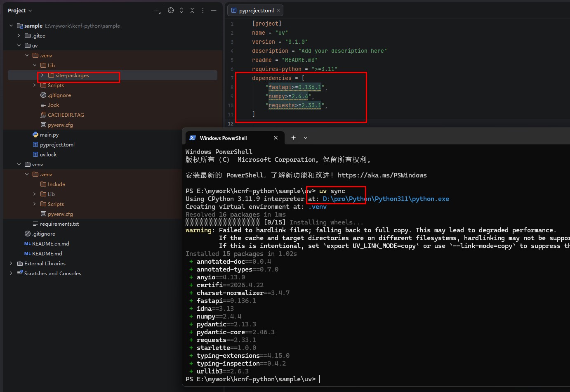Click starlette==1.0.0 in terminal output
This screenshot has height=392, width=570.
click(x=226, y=348)
